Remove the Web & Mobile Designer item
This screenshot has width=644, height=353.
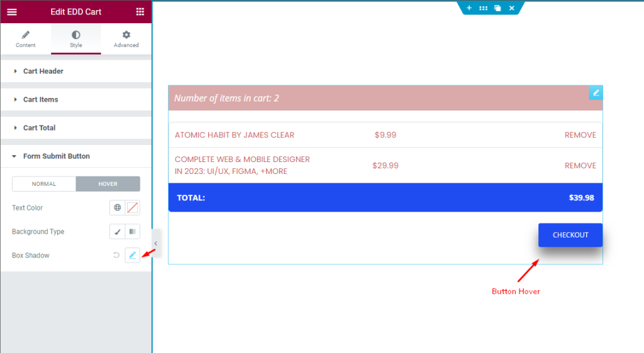coord(580,166)
